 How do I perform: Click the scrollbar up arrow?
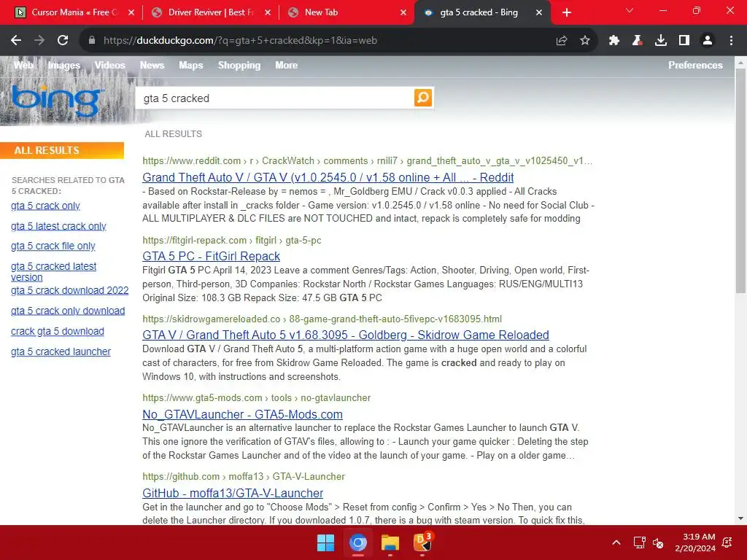741,62
